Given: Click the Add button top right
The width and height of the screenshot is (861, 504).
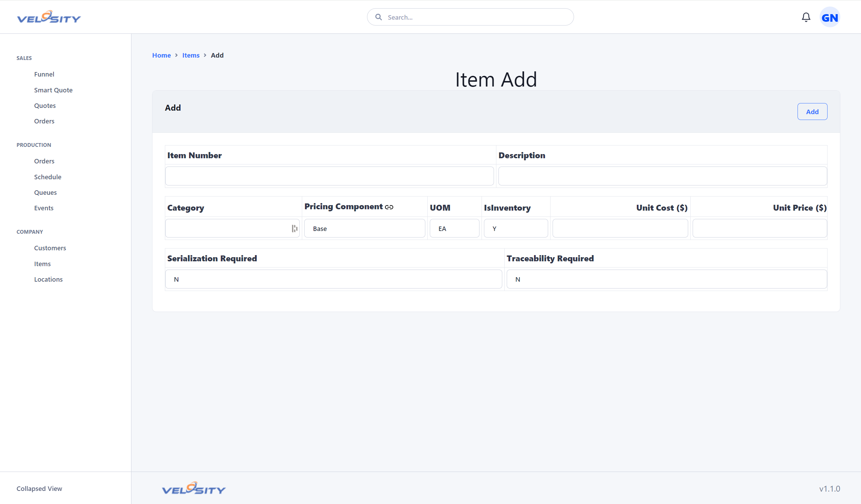Looking at the screenshot, I should pos(812,111).
